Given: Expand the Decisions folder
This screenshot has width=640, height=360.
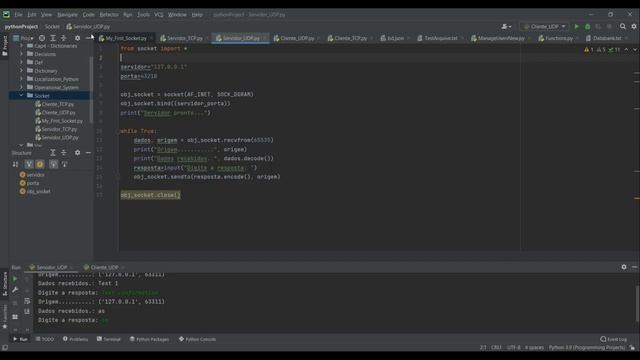Looking at the screenshot, I should click(21, 54).
